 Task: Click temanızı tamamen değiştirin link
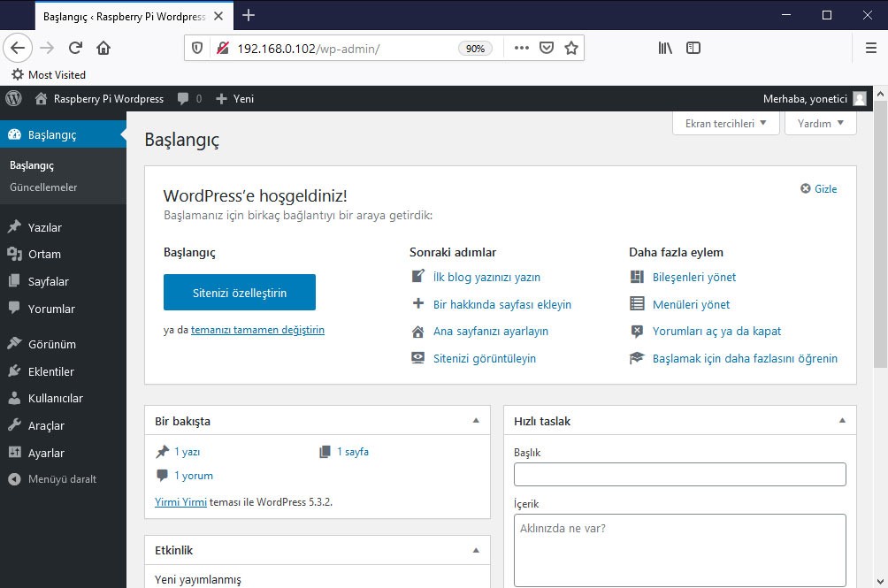point(257,330)
